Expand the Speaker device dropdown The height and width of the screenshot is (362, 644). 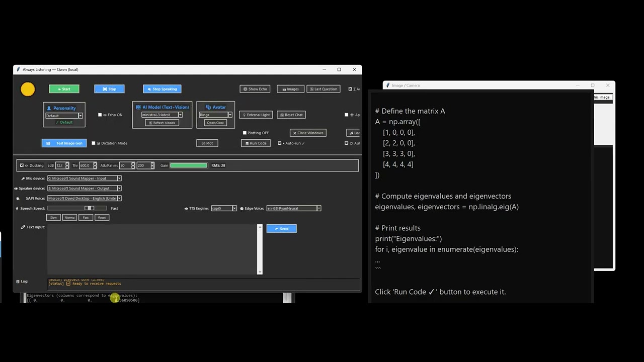(85, 189)
